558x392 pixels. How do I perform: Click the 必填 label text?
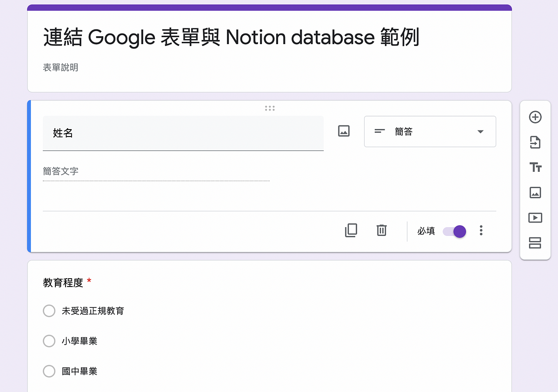coord(426,231)
